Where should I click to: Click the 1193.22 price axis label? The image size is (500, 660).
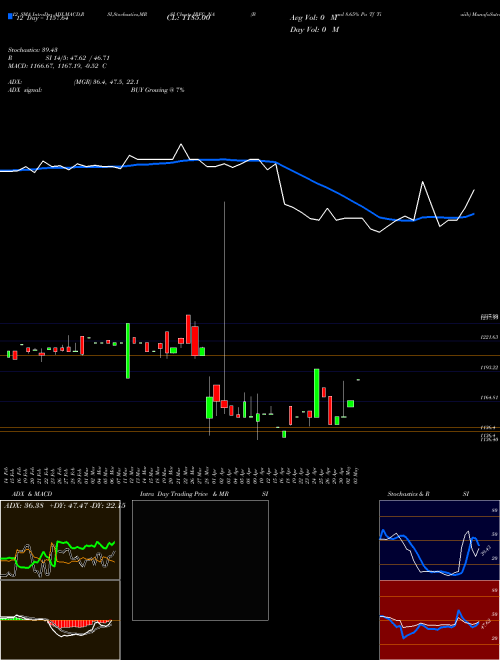(x=489, y=367)
